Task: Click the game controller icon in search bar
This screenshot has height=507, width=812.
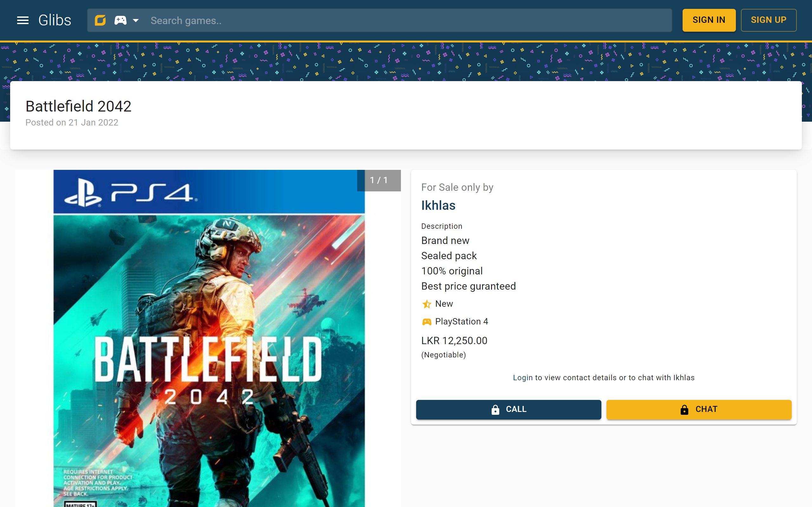Action: point(121,21)
